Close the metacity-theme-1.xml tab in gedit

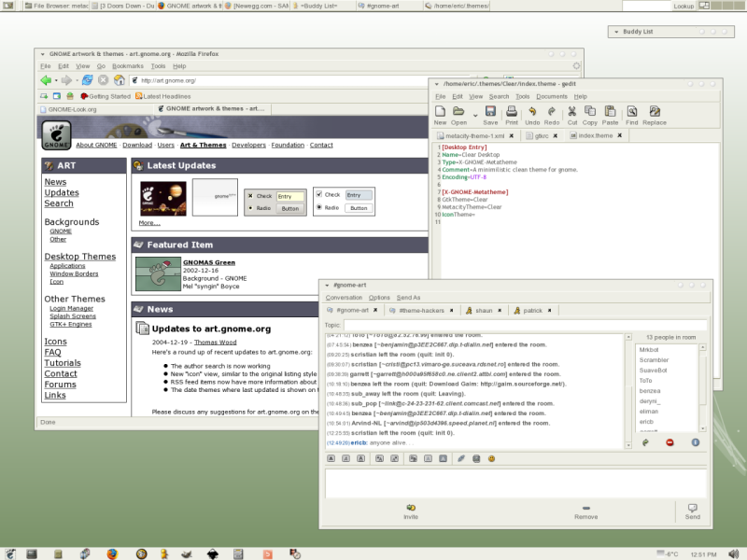[x=511, y=135]
